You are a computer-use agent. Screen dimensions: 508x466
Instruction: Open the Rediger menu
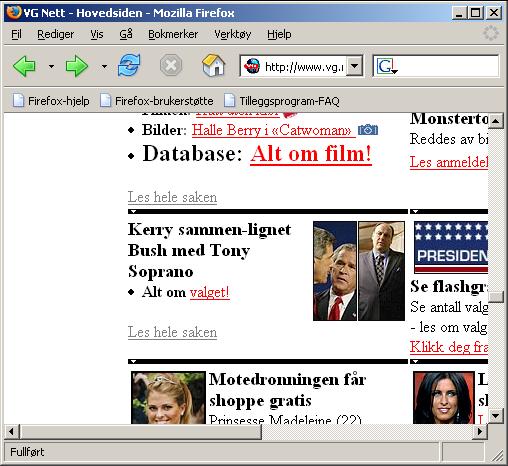pos(55,34)
